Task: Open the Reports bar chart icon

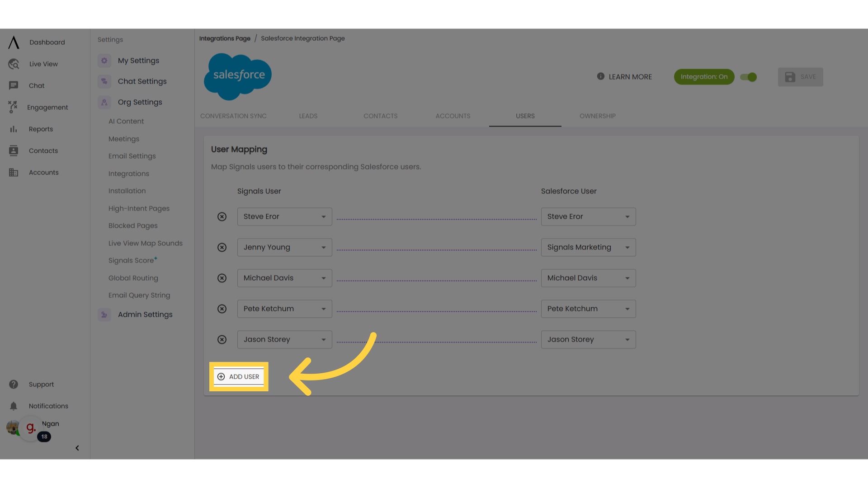Action: click(14, 129)
